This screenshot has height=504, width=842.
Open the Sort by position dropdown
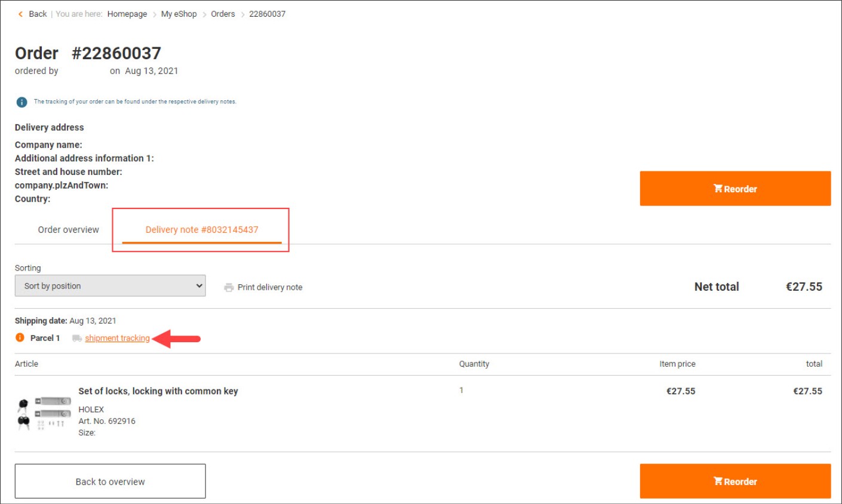tap(110, 286)
